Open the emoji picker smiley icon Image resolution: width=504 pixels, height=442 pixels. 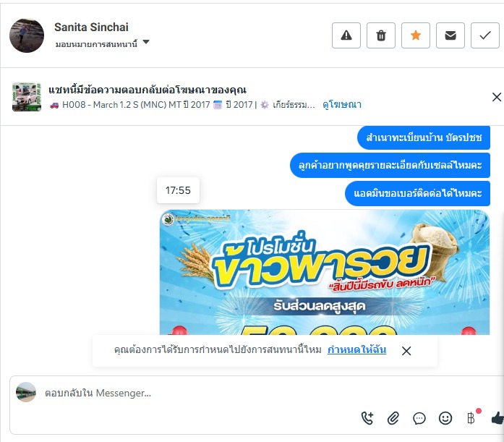tap(445, 418)
